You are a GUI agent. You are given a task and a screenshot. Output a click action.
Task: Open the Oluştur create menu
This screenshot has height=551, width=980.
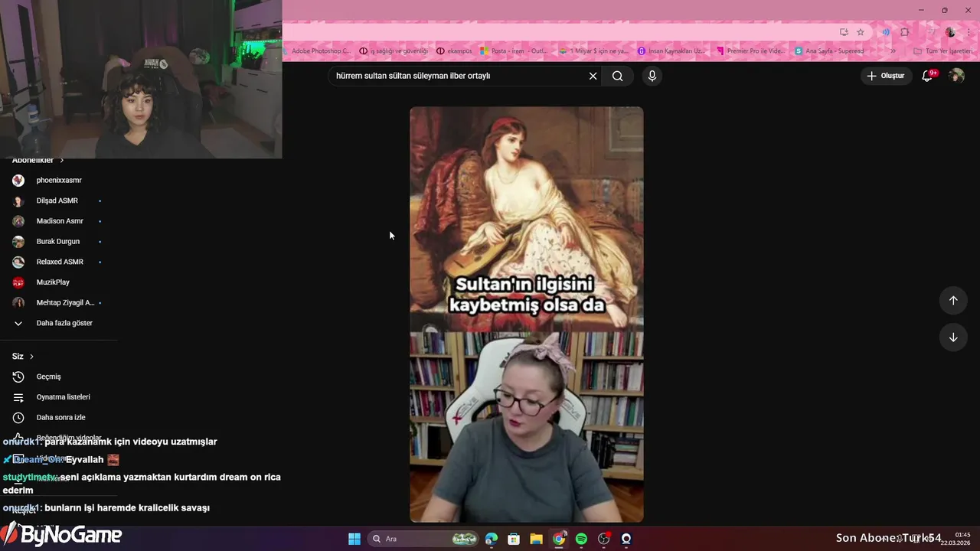[886, 76]
